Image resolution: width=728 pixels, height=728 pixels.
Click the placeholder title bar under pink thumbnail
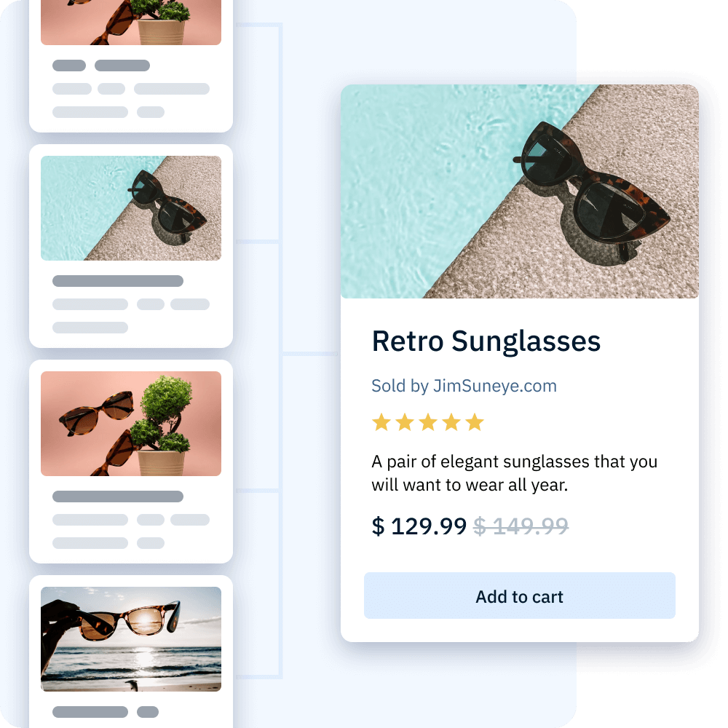(118, 496)
